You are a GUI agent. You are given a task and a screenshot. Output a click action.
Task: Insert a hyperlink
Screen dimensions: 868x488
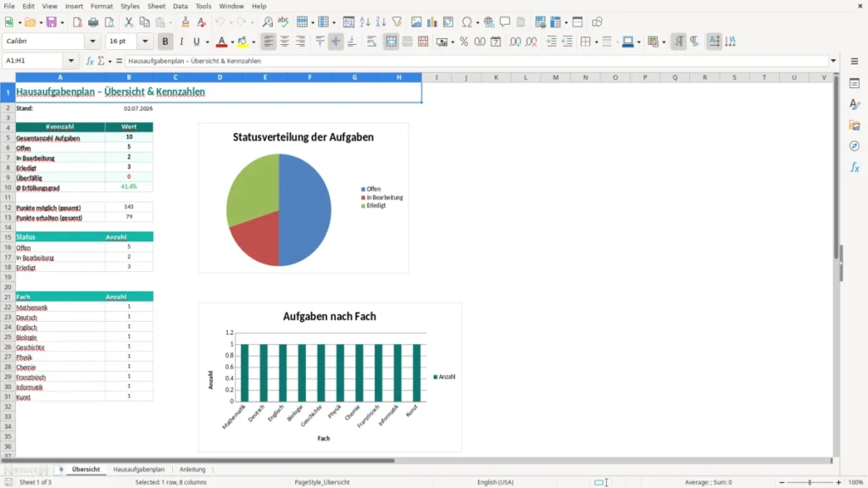(489, 22)
